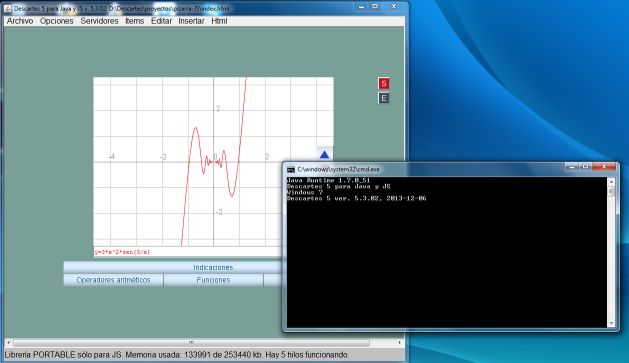629x363 pixels.
Task: Open the Opciones menu
Action: (x=57, y=21)
